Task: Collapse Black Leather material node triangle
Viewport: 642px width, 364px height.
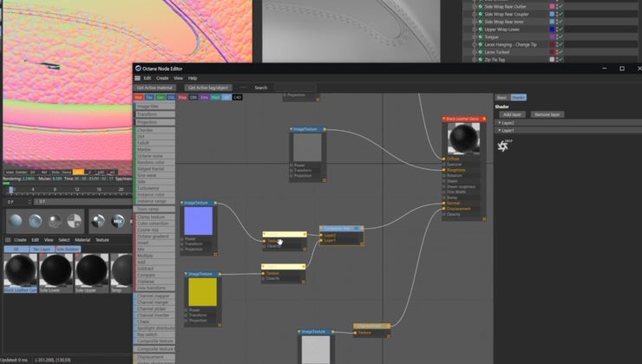Action: click(444, 119)
